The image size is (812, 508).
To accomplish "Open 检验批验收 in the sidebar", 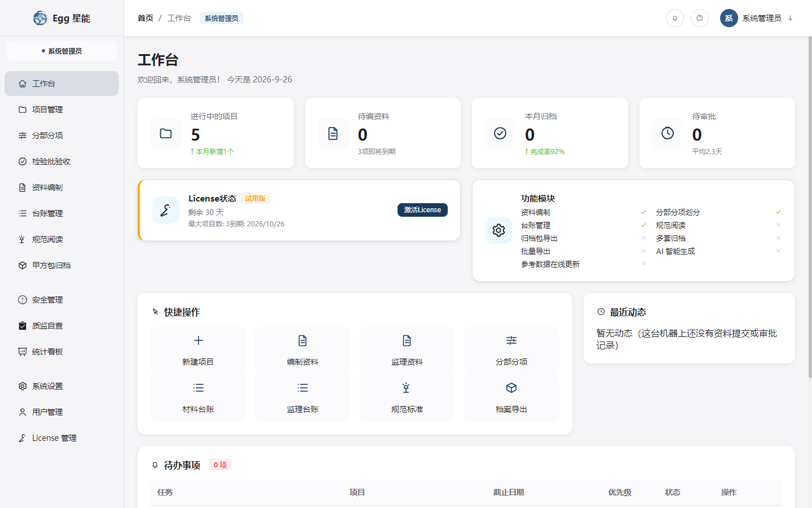I will tap(61, 161).
